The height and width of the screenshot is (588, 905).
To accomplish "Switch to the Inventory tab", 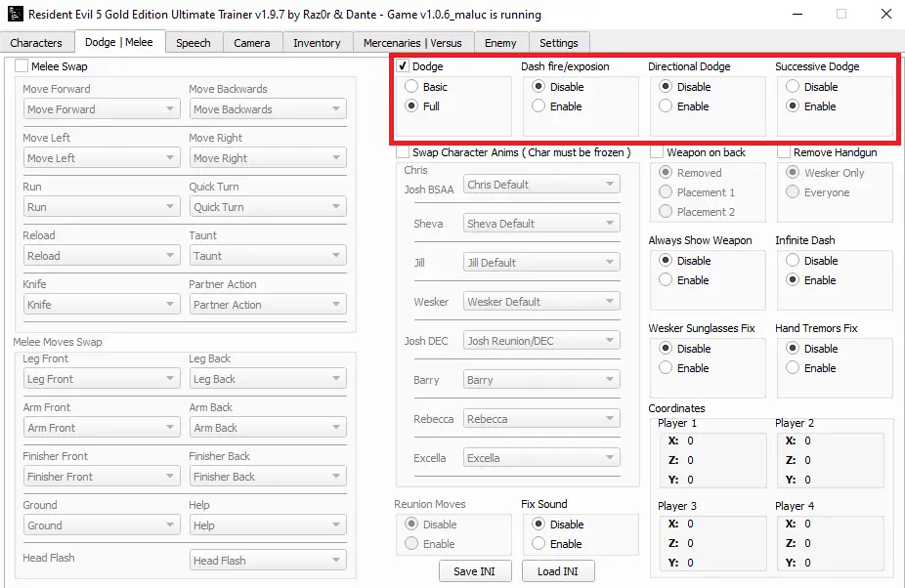I will pos(317,43).
